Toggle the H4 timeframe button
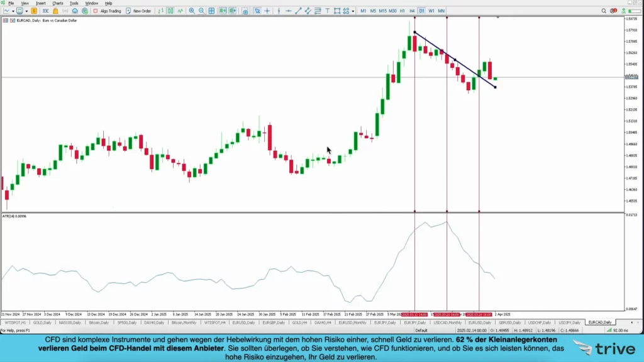 [x=412, y=11]
